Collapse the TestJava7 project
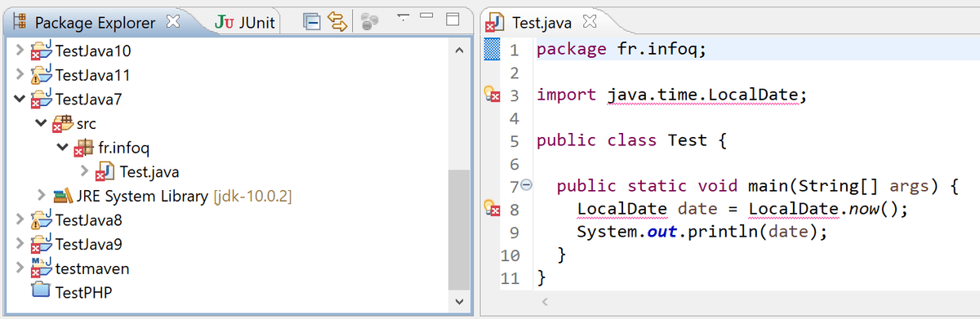The width and height of the screenshot is (980, 319). [20, 100]
